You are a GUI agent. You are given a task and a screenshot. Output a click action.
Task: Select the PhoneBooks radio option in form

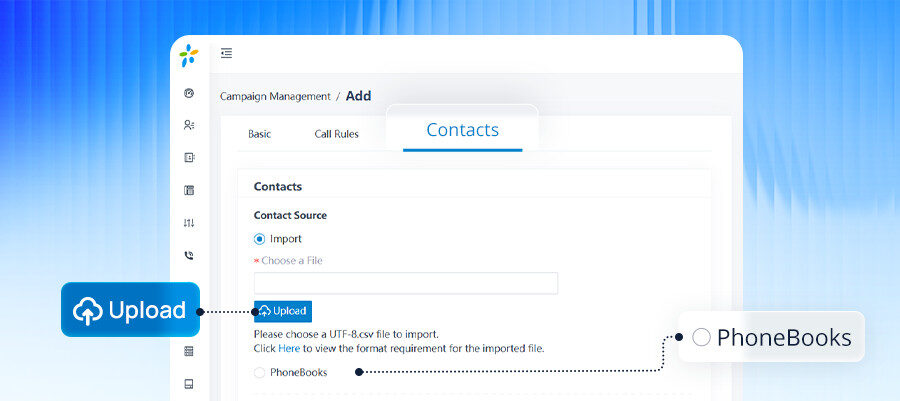pyautogui.click(x=259, y=373)
